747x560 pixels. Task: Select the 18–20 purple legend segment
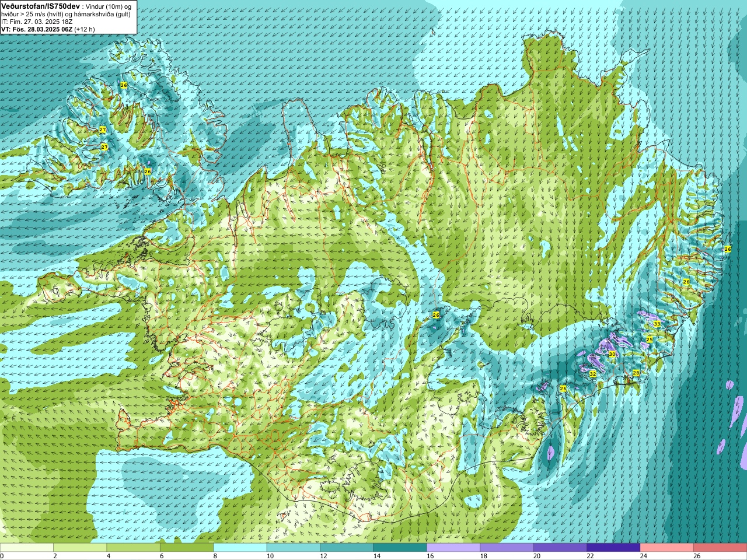[x=507, y=548]
